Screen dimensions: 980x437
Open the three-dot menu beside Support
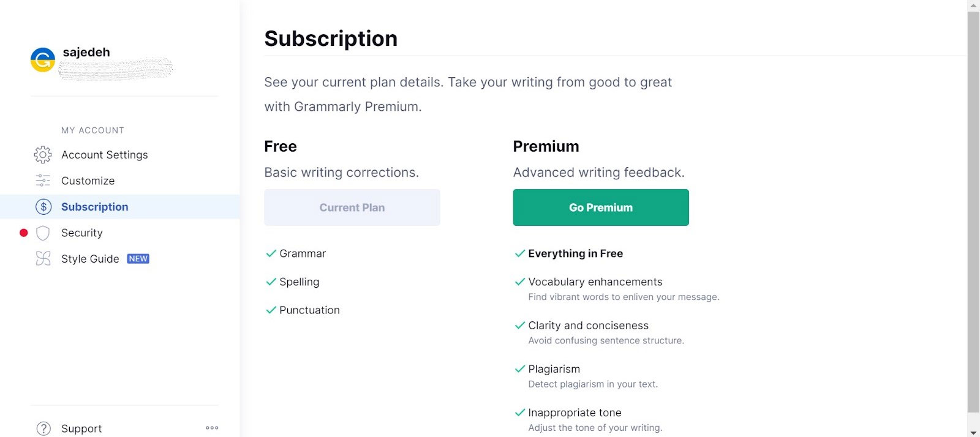click(x=212, y=428)
